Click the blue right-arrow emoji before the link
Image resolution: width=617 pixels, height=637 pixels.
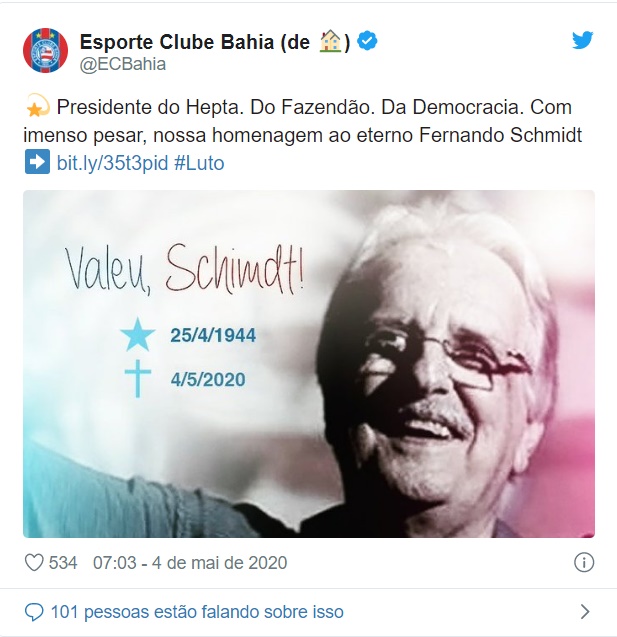coord(37,162)
